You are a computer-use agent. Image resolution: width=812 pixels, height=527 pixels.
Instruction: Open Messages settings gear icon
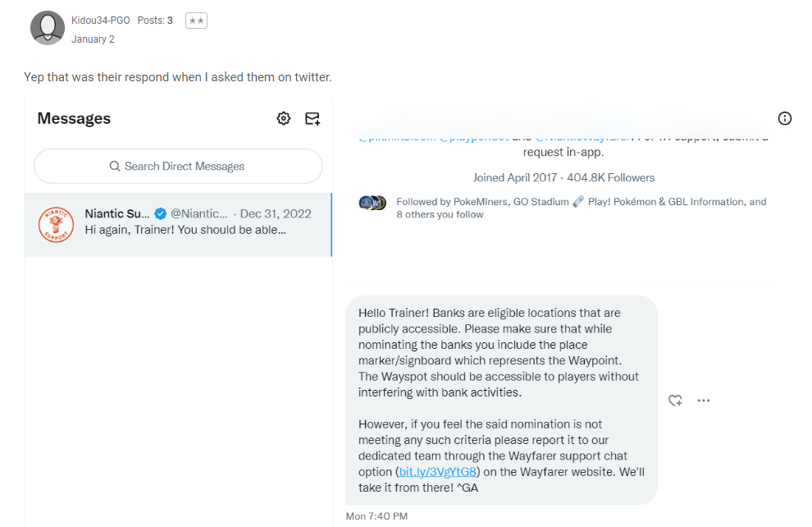(284, 118)
